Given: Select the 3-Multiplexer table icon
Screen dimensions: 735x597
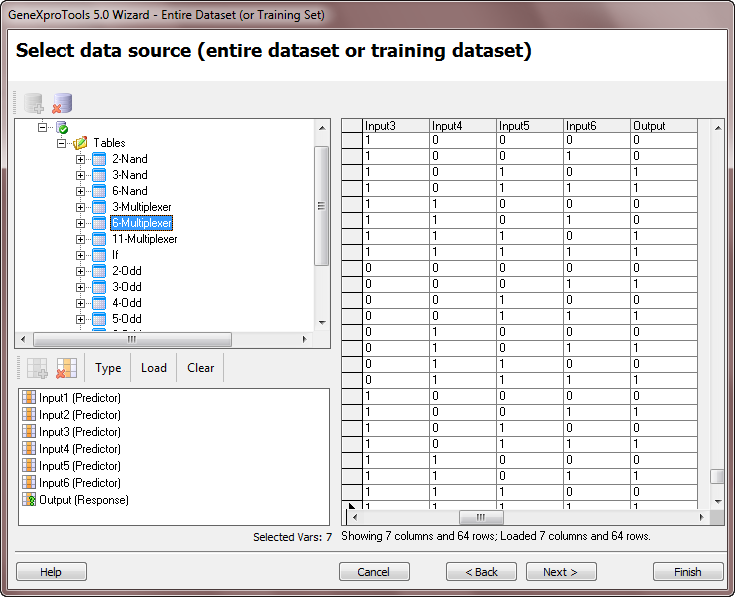Looking at the screenshot, I should point(99,207).
